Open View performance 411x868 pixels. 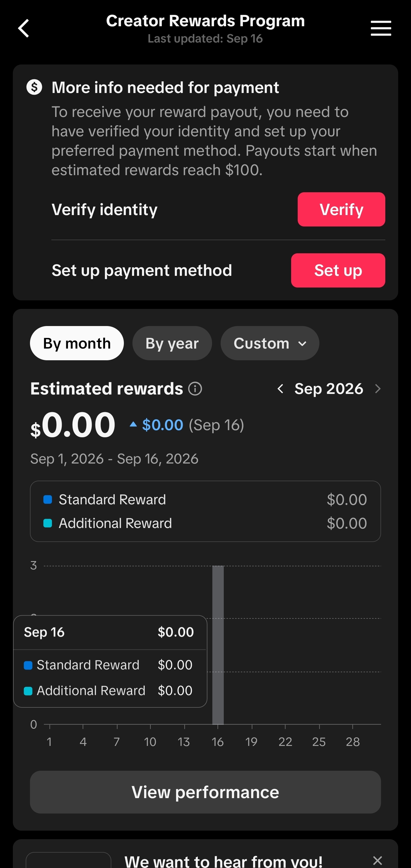205,792
